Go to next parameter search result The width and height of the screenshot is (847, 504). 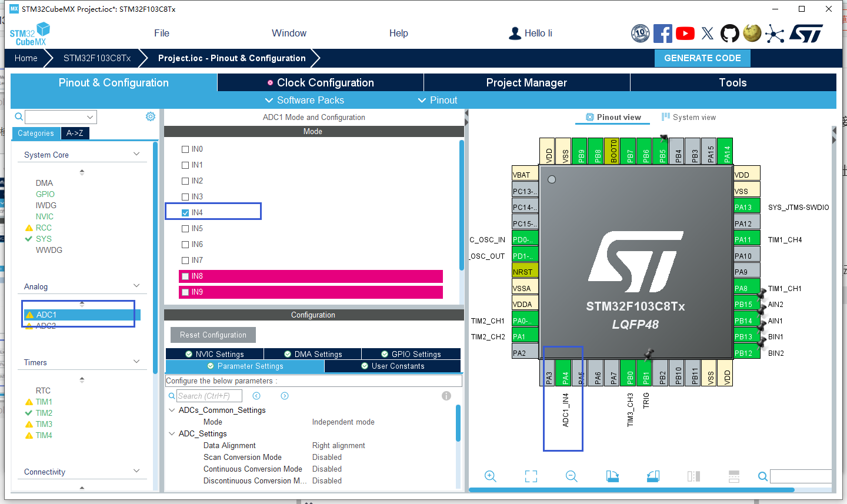tap(285, 396)
